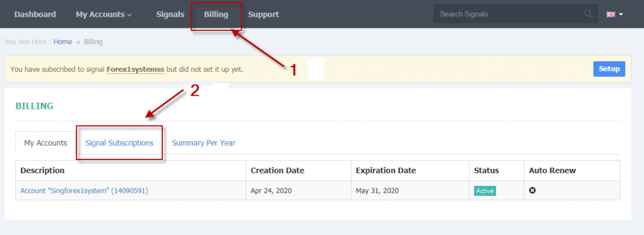The width and height of the screenshot is (644, 235).
Task: Click the search magnifier icon
Action: (588, 14)
